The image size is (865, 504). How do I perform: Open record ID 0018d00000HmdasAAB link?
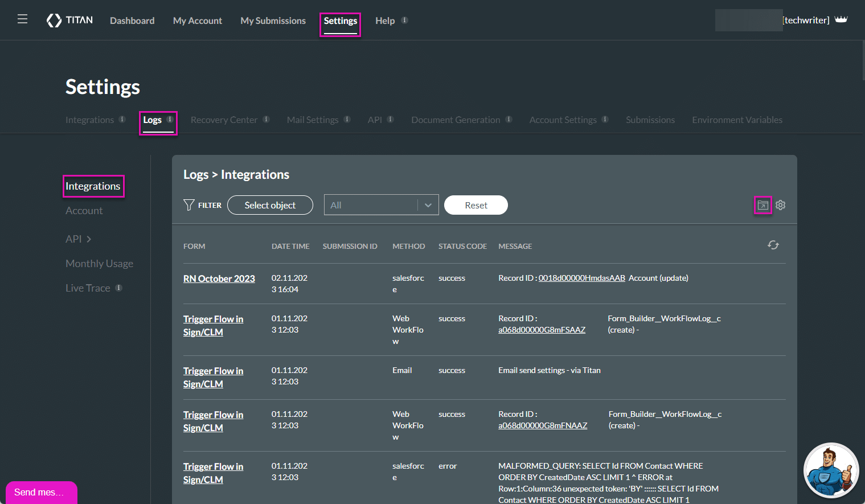[581, 278]
